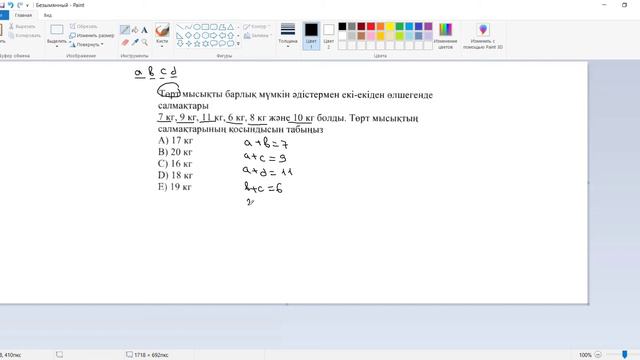This screenshot has width=640, height=360.
Task: Click the Cut (Вырезать) button
Action: coord(22,26)
